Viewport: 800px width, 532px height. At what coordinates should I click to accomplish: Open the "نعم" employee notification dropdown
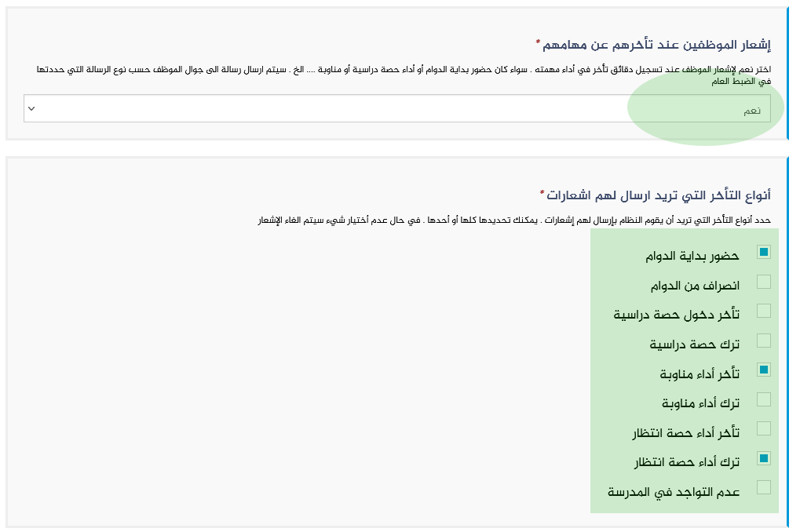click(x=397, y=108)
